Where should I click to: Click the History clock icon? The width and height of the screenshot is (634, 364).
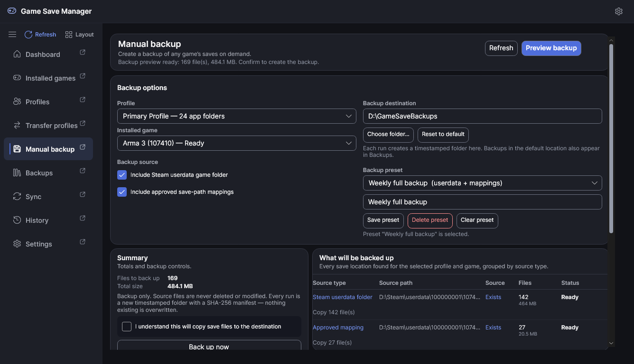point(17,220)
